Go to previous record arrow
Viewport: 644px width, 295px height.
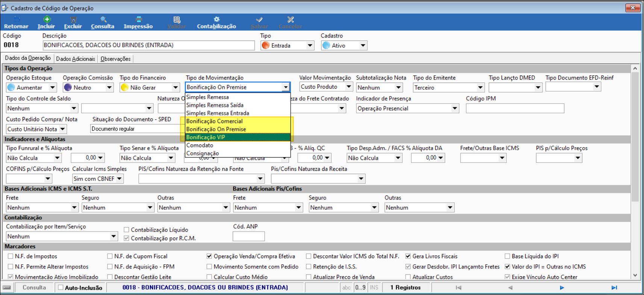click(510, 287)
